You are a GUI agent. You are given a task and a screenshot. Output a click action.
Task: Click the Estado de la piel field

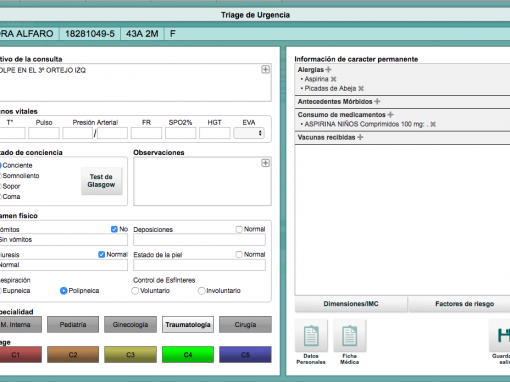coord(199,265)
